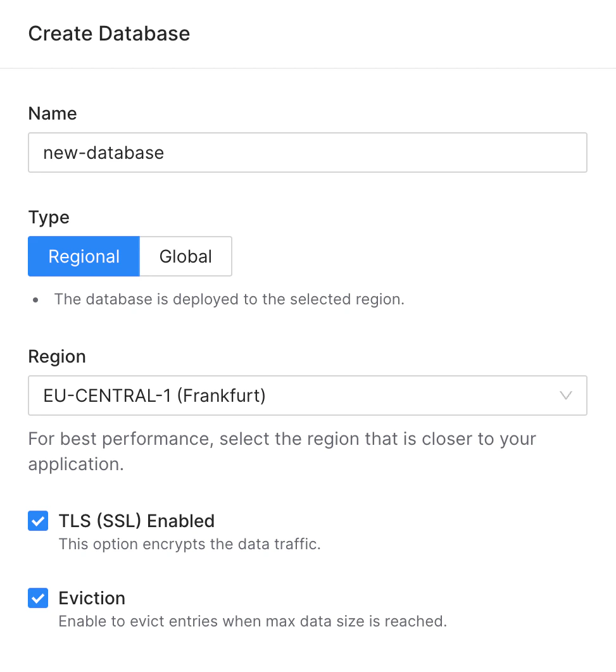Click the deployed to selected region note
This screenshot has height=672, width=616.
pos(229,299)
